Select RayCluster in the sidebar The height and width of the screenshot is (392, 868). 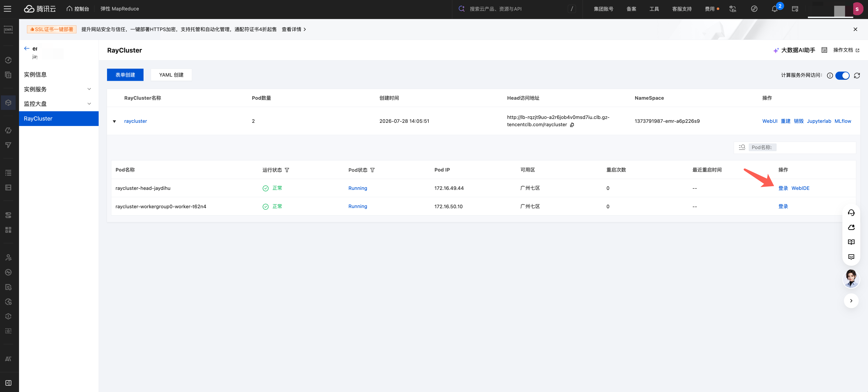tap(59, 119)
